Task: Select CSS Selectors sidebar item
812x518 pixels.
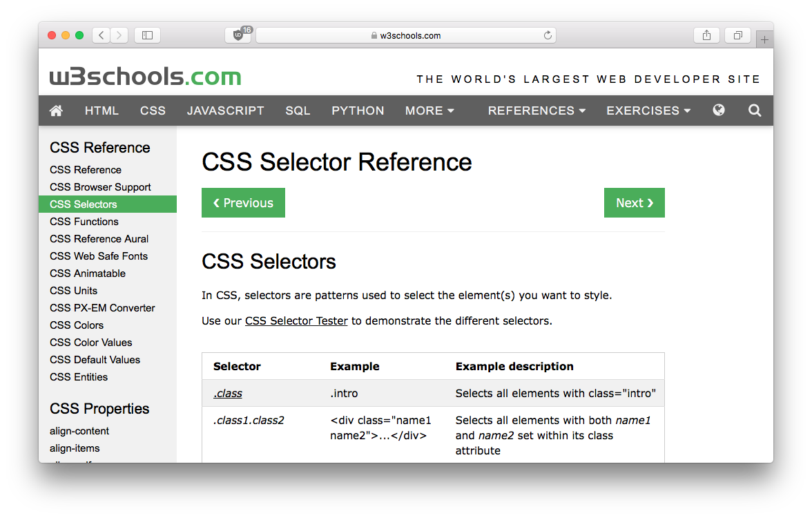Action: [x=108, y=204]
